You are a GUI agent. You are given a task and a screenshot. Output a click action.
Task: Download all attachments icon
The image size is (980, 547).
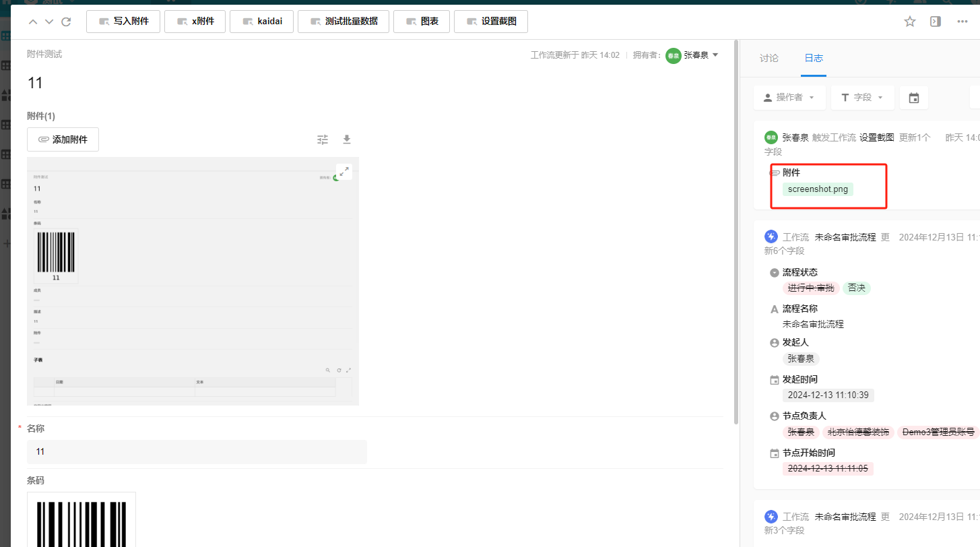click(347, 139)
